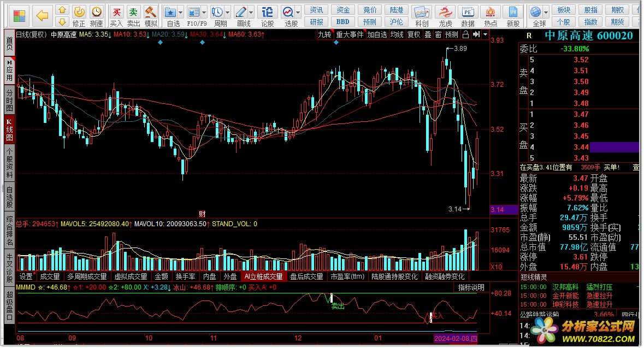Click the 修正 correction icon
This screenshot has height=348, width=644.
(79, 16)
